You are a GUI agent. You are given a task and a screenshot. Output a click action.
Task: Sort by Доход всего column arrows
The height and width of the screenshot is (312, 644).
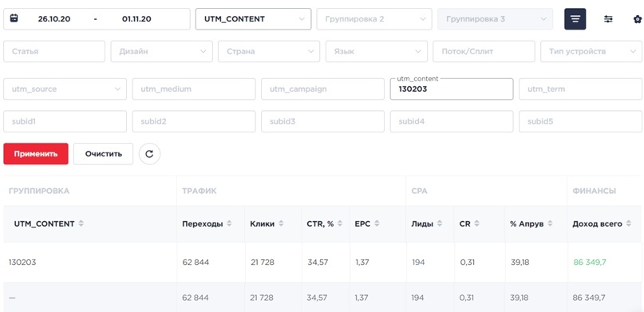(x=628, y=223)
